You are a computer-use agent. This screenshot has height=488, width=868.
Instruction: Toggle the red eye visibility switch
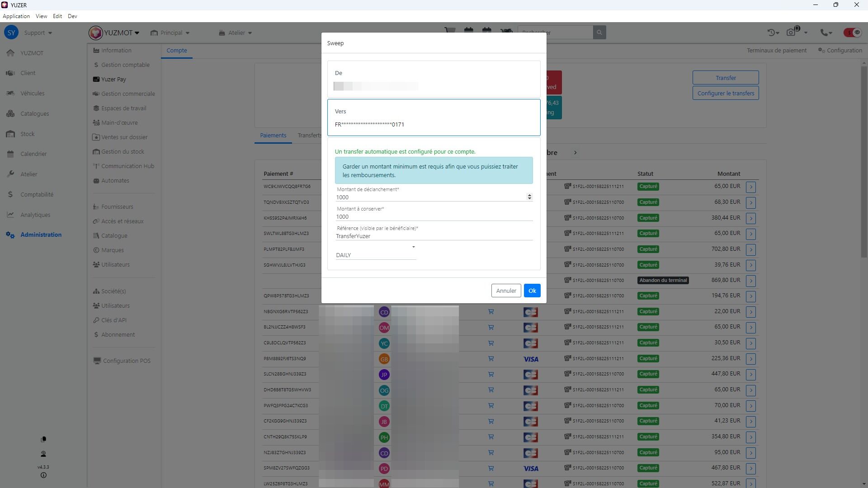(x=853, y=33)
